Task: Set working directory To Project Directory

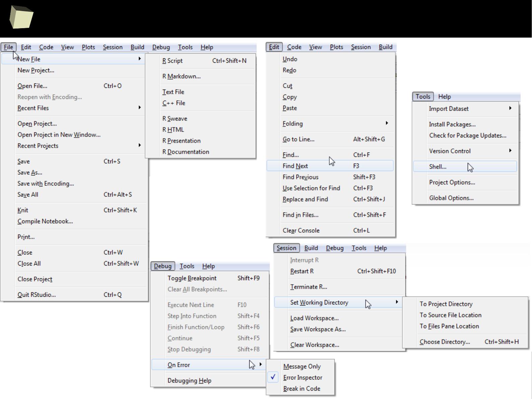Action: (x=446, y=304)
